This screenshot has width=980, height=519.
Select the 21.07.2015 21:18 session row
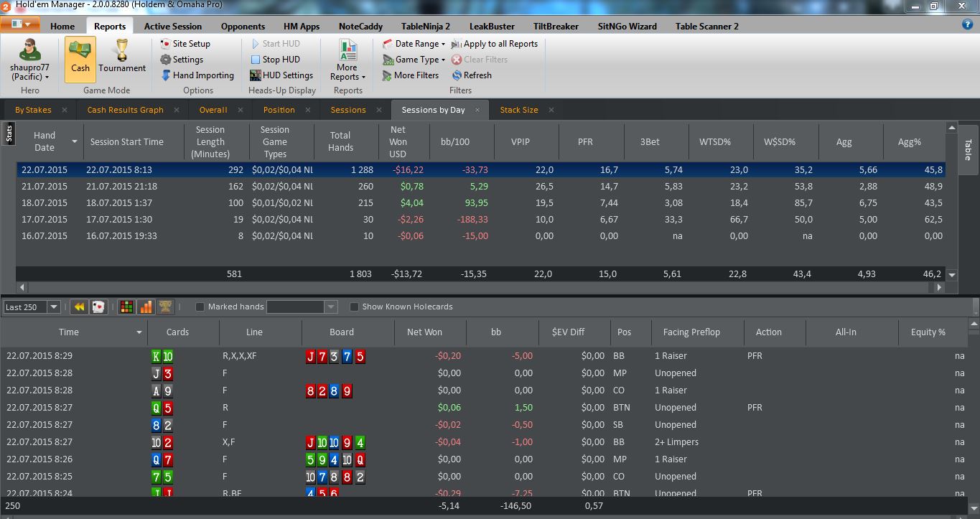click(481, 187)
